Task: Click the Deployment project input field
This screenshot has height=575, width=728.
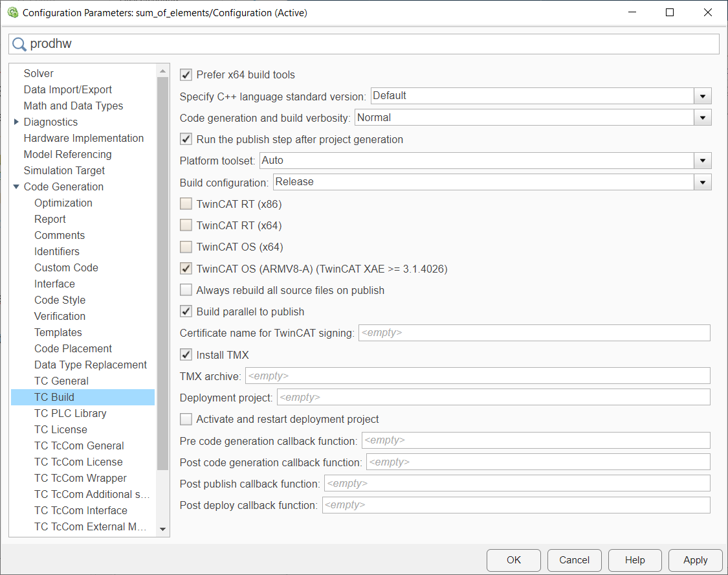Action: (494, 398)
